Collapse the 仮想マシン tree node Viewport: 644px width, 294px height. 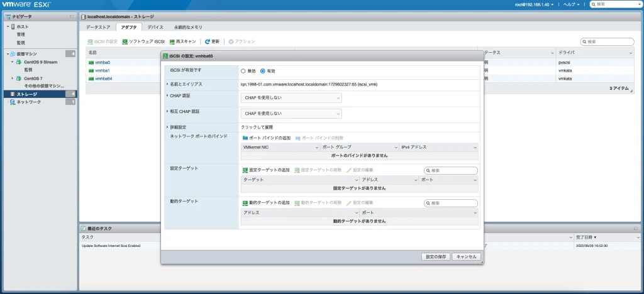click(8, 54)
